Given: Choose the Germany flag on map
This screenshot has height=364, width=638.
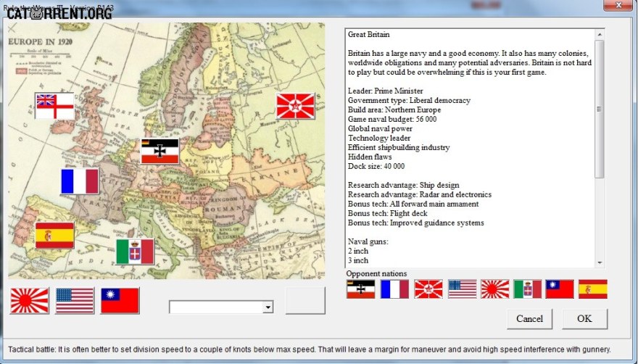Looking at the screenshot, I should [160, 151].
